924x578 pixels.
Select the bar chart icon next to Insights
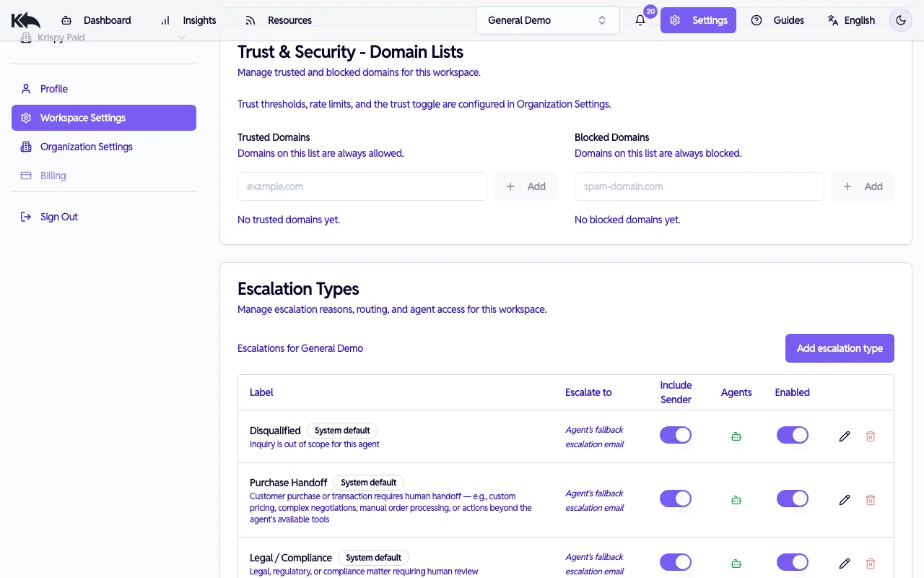(x=165, y=20)
